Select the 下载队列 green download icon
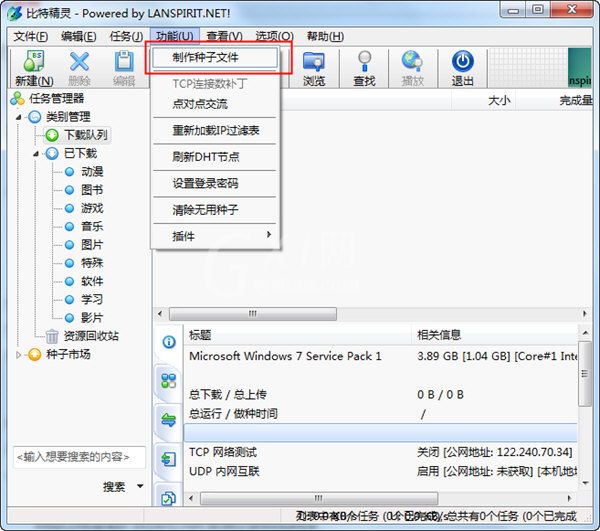The width and height of the screenshot is (600, 531). click(x=52, y=135)
